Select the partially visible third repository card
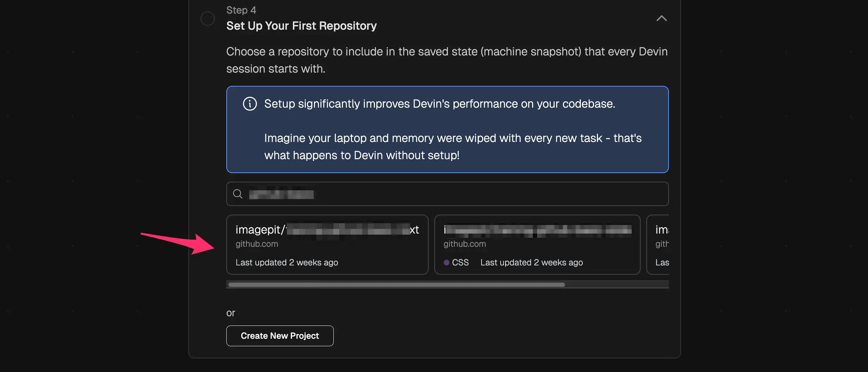Viewport: 868px width, 372px height. click(x=658, y=245)
